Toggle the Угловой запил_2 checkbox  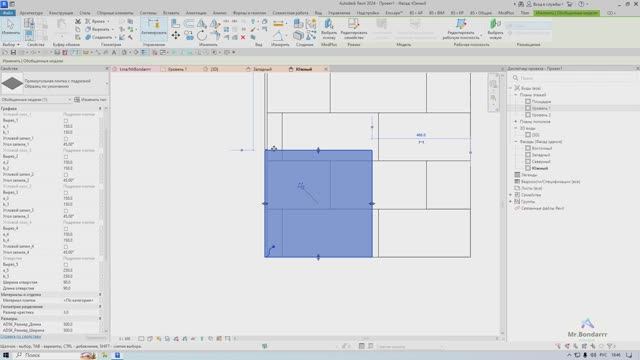tap(66, 175)
